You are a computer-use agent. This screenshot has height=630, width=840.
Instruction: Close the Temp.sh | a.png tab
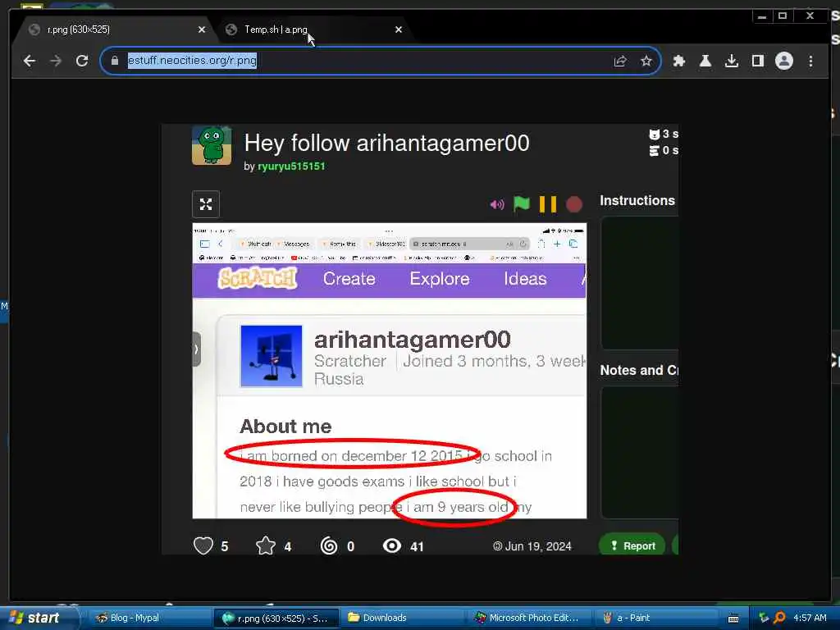(399, 30)
